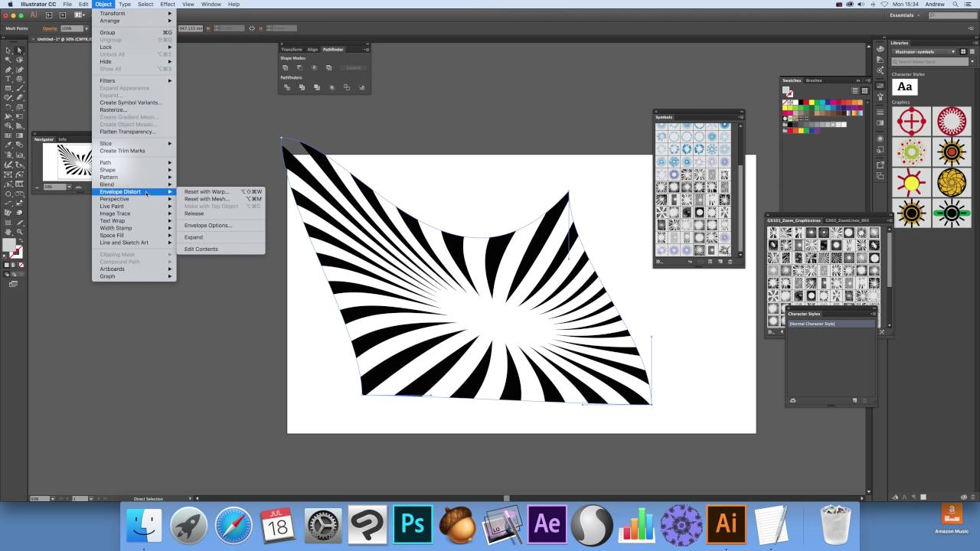Choose Create Trim Marks menu item
The height and width of the screenshot is (551, 980).
pyautogui.click(x=134, y=151)
